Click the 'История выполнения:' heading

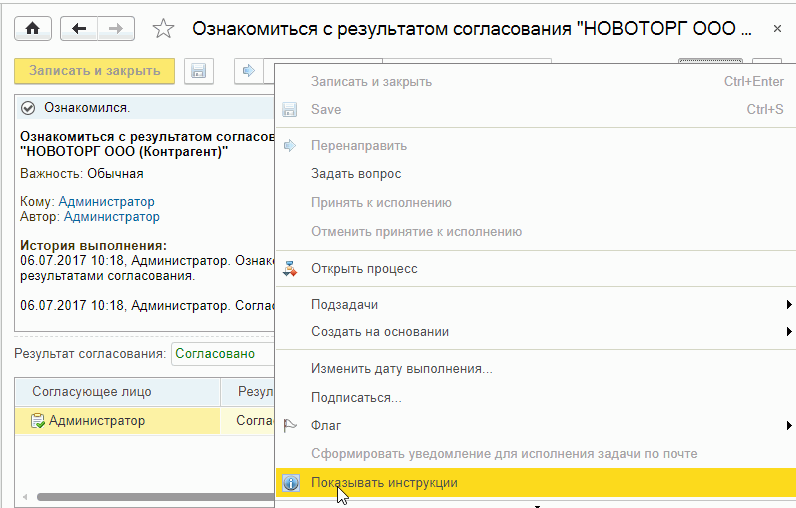(93, 246)
